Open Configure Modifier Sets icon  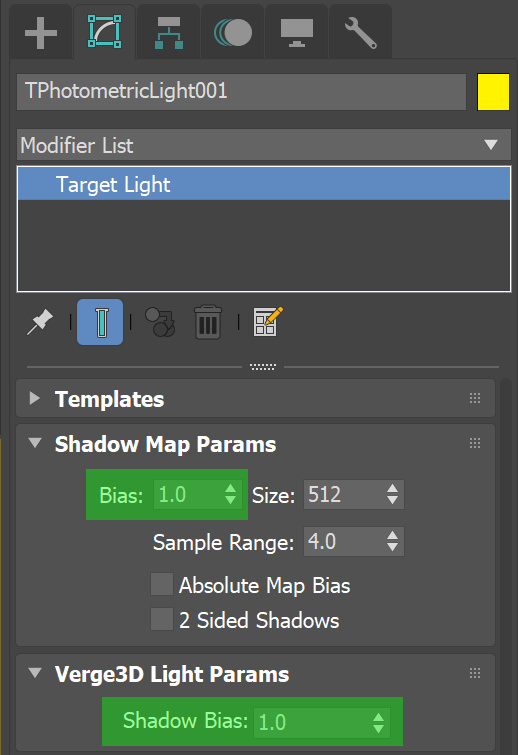click(x=268, y=322)
